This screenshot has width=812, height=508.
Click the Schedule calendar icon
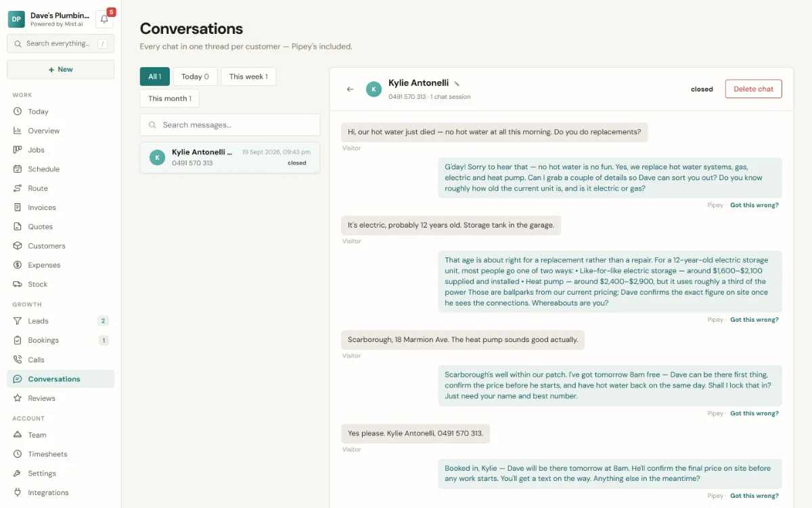tap(18, 169)
